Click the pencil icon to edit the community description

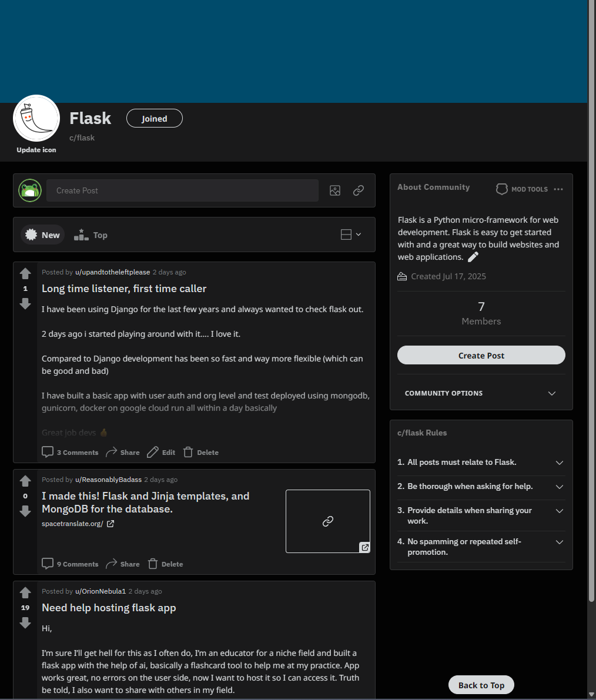coord(473,257)
